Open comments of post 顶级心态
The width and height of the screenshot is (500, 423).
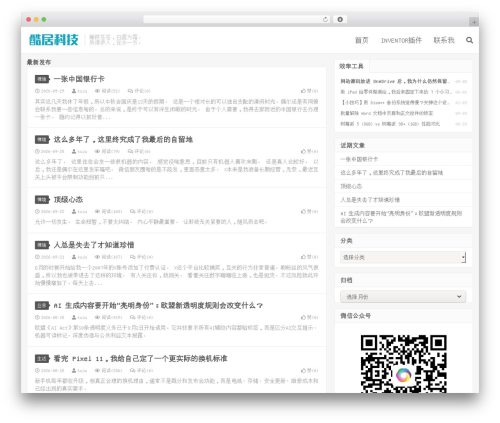click(141, 211)
